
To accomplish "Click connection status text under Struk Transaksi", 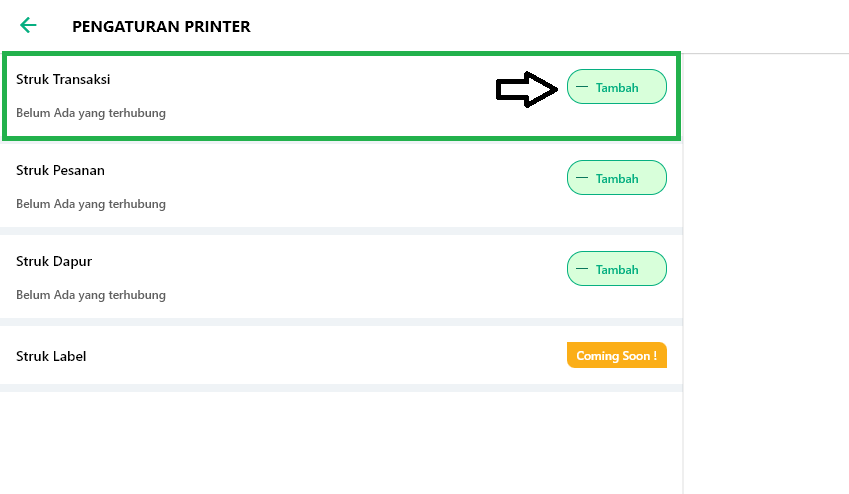I will pyautogui.click(x=91, y=113).
